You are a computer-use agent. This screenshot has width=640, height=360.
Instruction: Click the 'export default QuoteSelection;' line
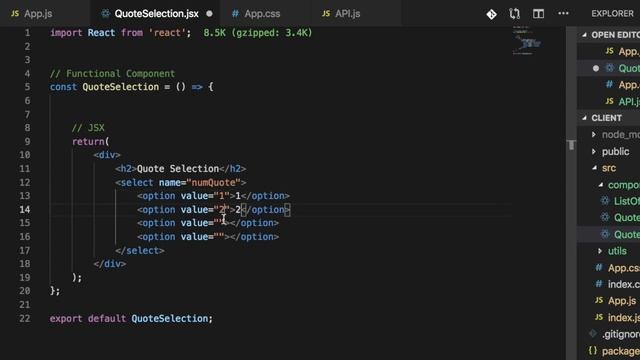131,318
